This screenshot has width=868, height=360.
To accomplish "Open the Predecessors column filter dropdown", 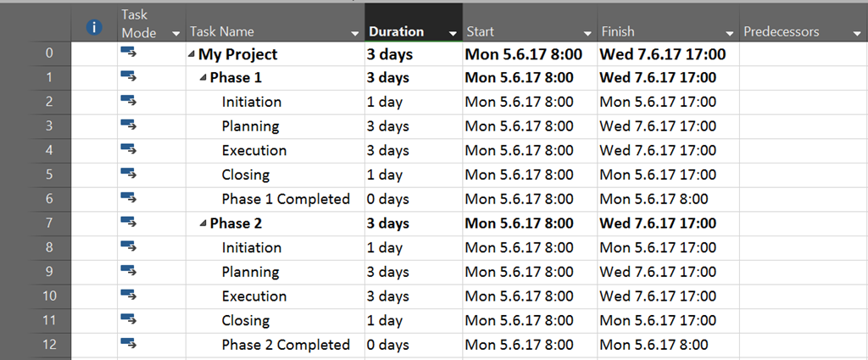I will [x=856, y=33].
